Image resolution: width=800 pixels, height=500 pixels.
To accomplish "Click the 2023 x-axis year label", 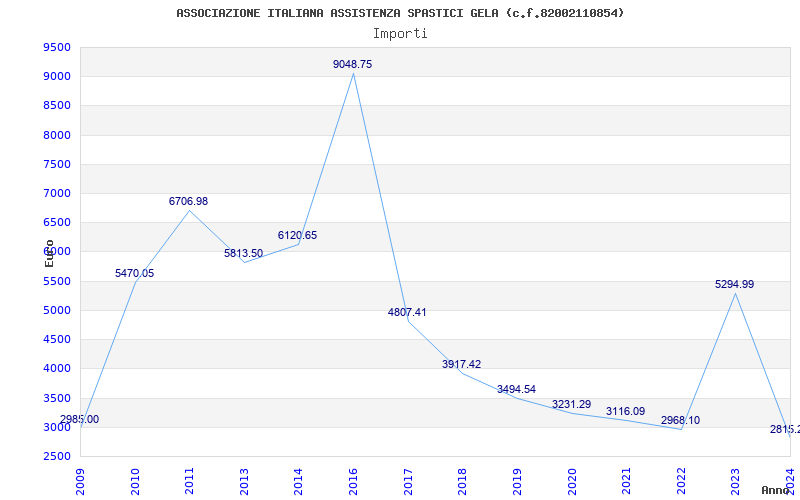I will tap(736, 481).
